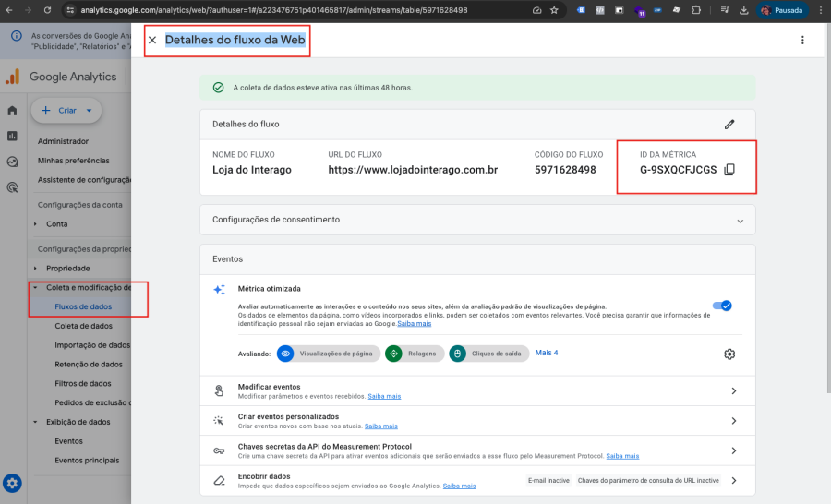
Task: Open Encobrir dados row arrow
Action: [734, 481]
